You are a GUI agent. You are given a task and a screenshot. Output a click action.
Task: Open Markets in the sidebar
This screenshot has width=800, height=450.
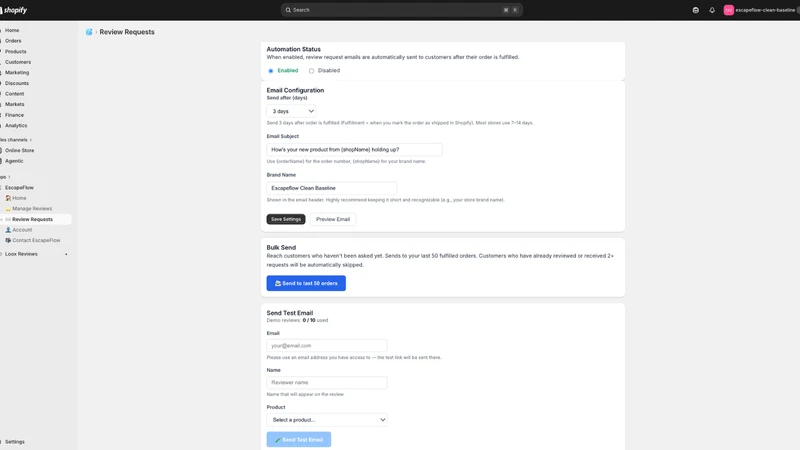click(x=15, y=104)
